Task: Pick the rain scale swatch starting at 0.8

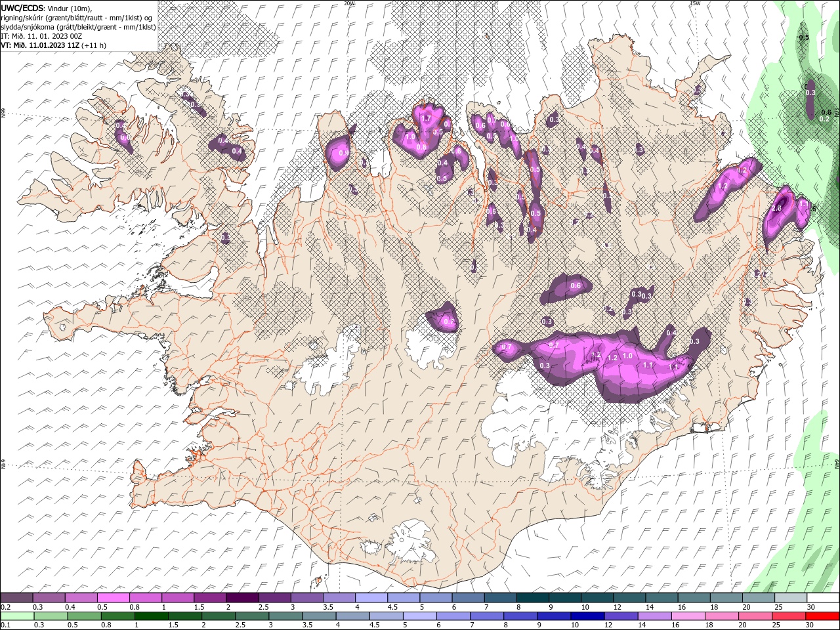Action: click(117, 616)
